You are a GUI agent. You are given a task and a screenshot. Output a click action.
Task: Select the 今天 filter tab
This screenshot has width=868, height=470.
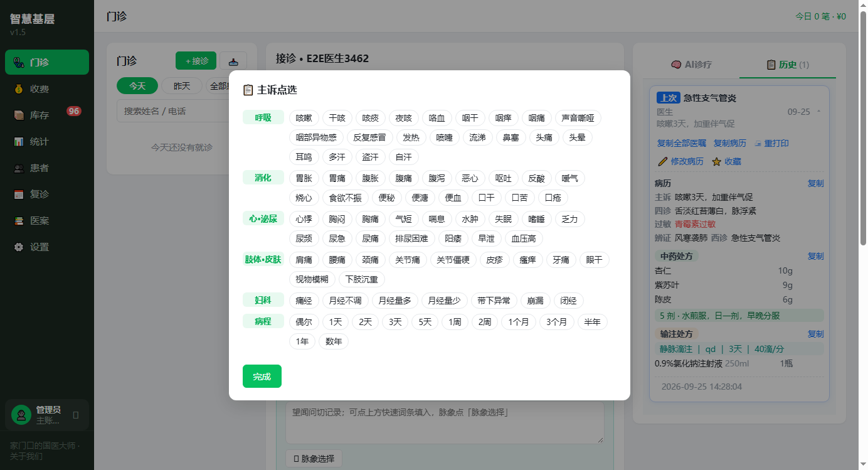[x=137, y=85]
